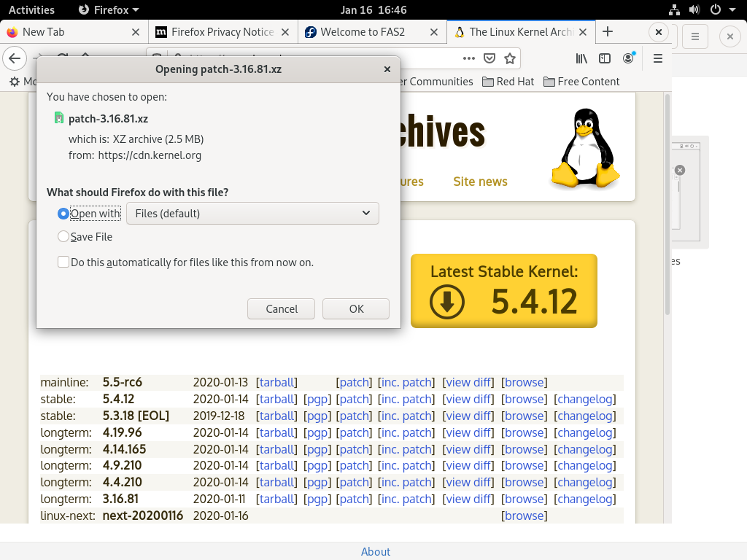This screenshot has width=747, height=560.
Task: Open the Firefox application menu dropdown
Action: click(109, 9)
